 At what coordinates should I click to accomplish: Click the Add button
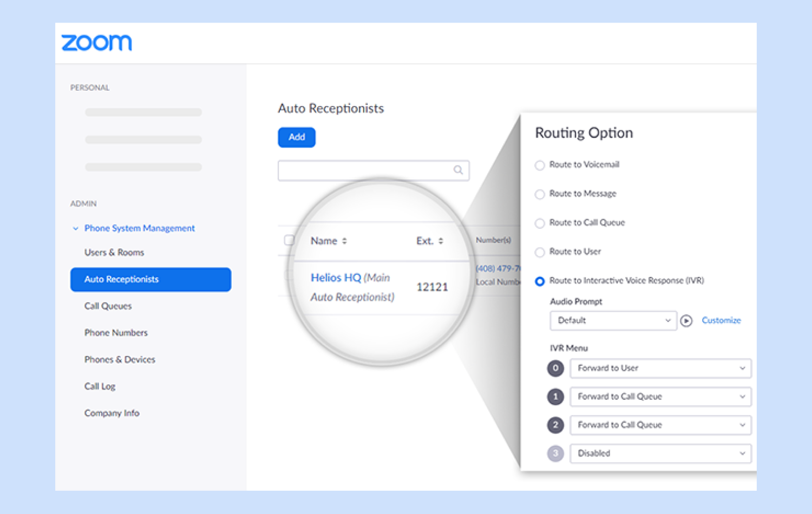tap(296, 137)
